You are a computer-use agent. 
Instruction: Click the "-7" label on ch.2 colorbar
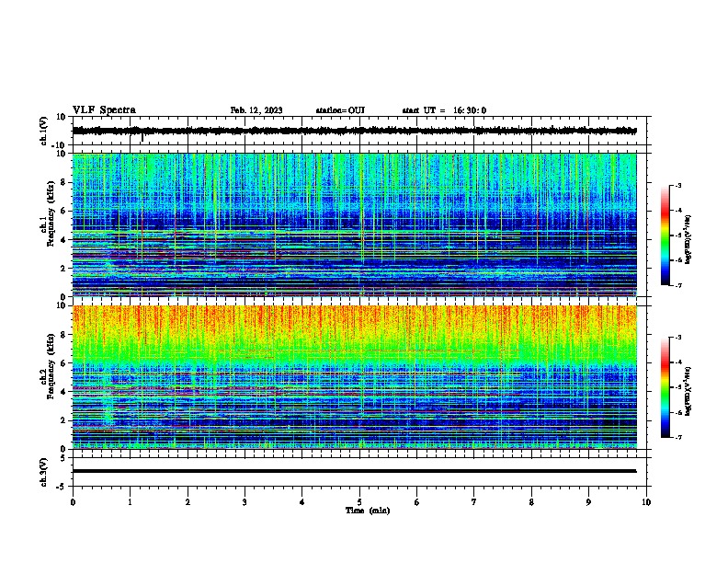pos(677,437)
